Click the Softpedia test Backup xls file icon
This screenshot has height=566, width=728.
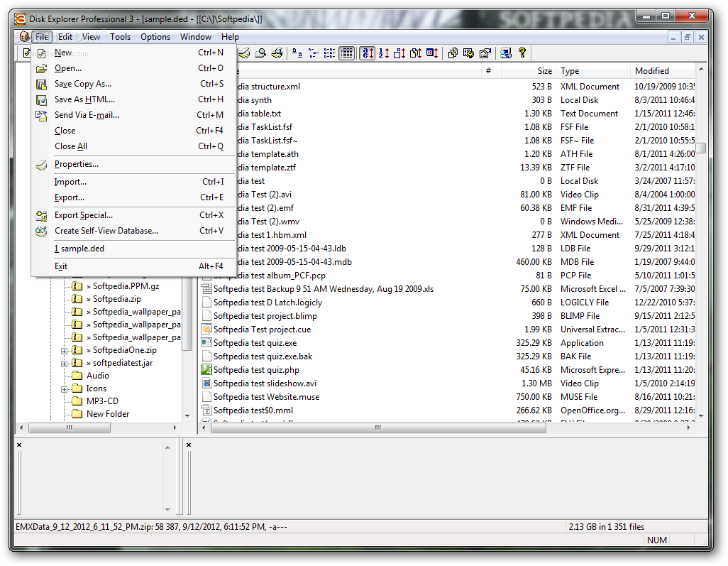click(206, 289)
